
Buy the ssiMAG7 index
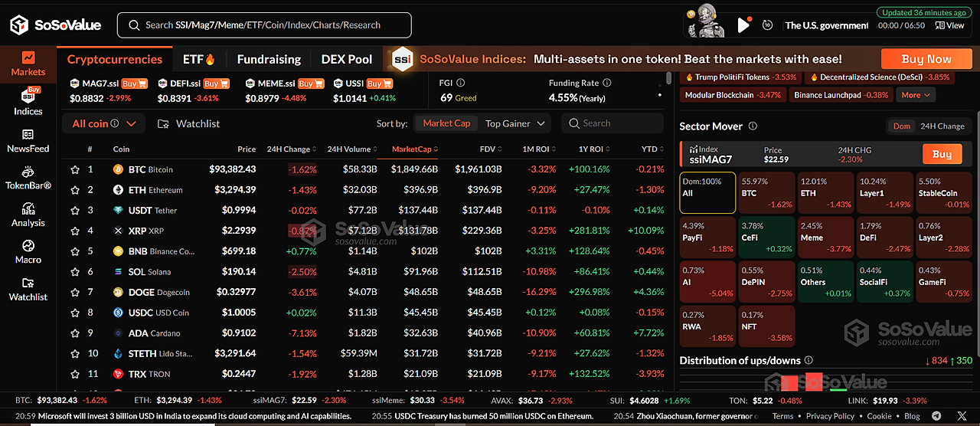click(x=942, y=154)
